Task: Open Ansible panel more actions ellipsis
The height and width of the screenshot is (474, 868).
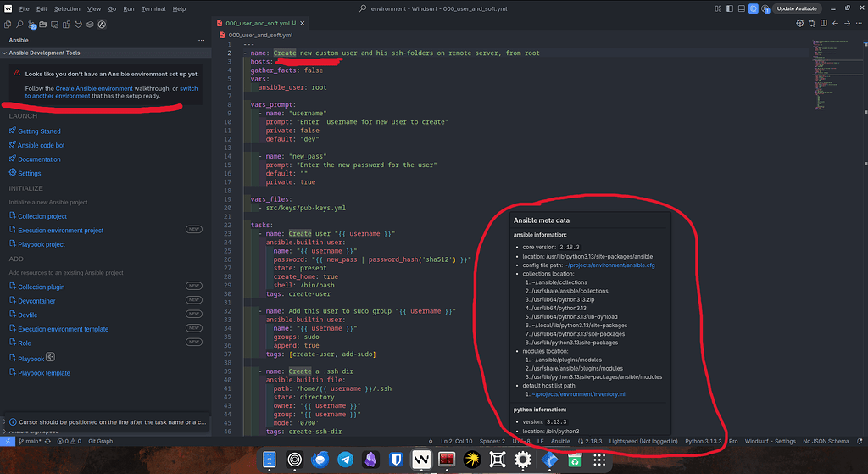Action: [202, 40]
